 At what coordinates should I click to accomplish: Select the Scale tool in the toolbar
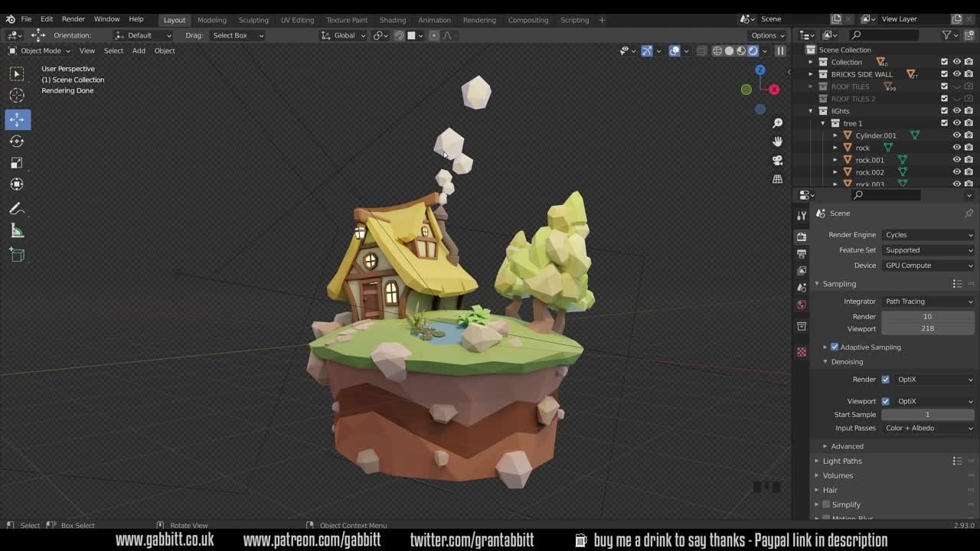[17, 162]
